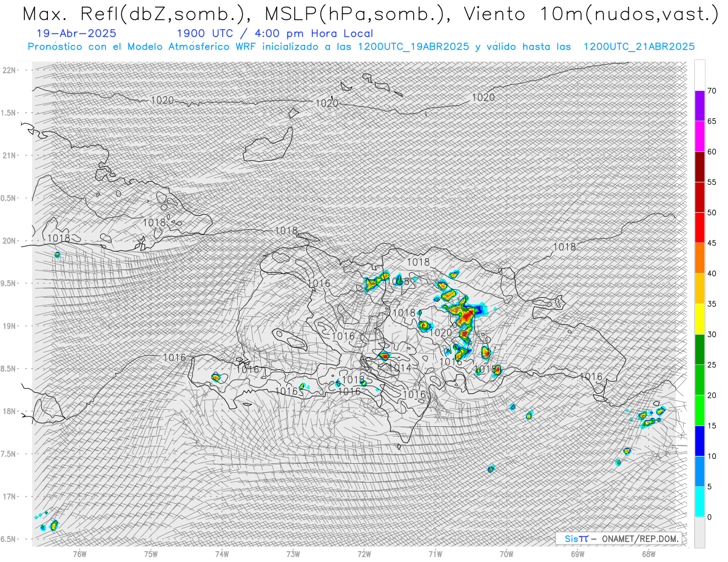Screen dimensions: 728x562
Task: Pick the dark green 25-30 dBZ swatch
Action: tap(699, 350)
